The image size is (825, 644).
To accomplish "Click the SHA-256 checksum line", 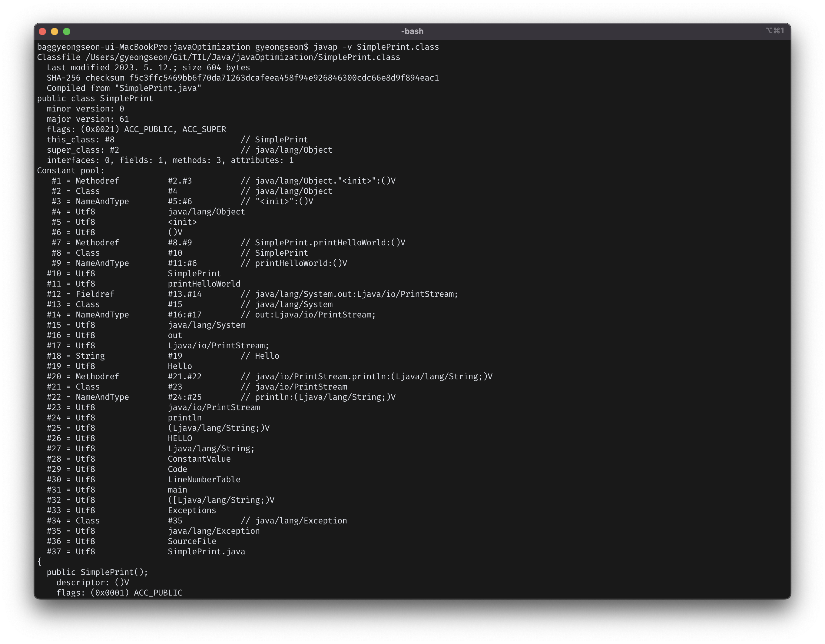I will 243,78.
